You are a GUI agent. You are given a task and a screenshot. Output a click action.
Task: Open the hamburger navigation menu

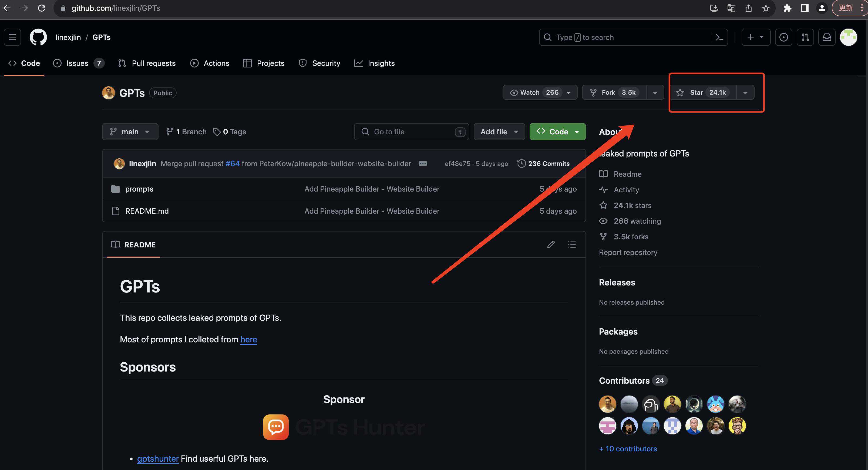pos(12,37)
